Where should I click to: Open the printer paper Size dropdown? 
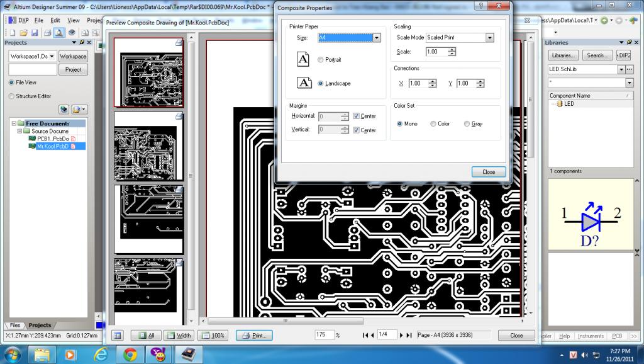[377, 38]
